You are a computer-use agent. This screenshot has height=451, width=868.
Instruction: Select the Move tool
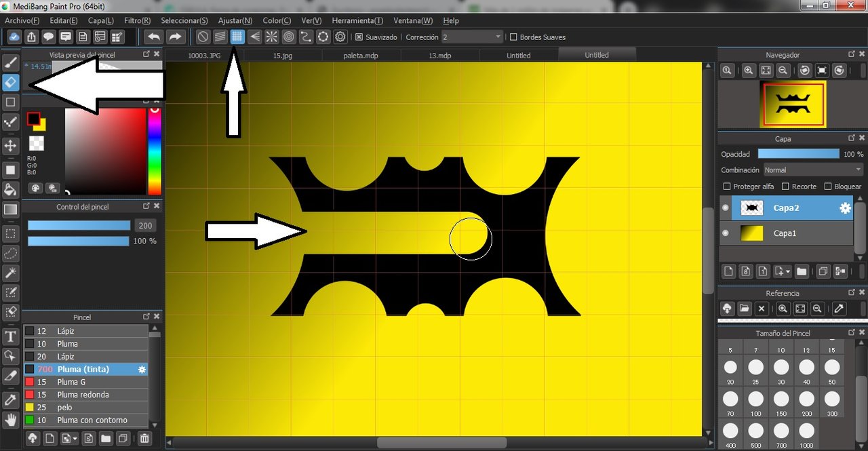point(10,145)
